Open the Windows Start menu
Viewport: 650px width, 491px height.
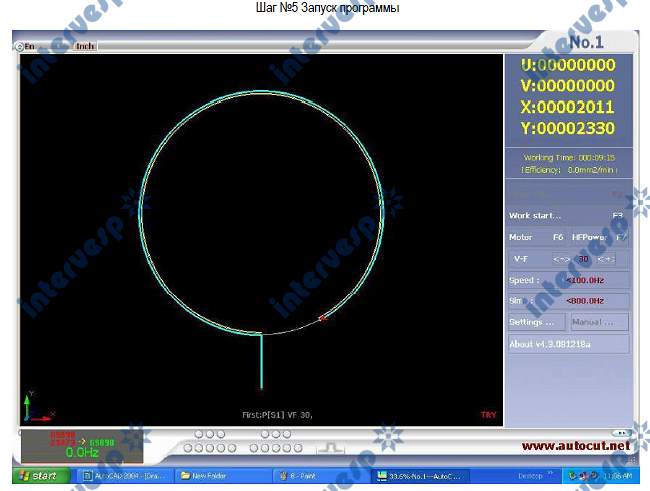coord(38,476)
